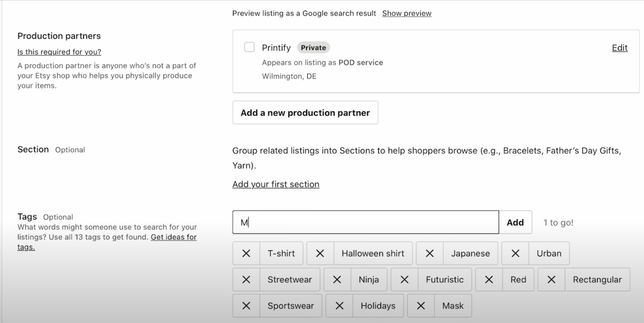Viewport: 644px width, 323px height.
Task: Remove the Red tag
Action: click(x=489, y=280)
